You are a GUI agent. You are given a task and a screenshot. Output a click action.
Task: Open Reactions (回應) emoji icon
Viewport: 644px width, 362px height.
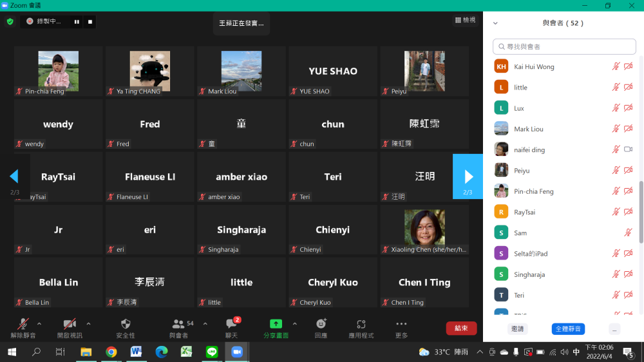click(321, 324)
